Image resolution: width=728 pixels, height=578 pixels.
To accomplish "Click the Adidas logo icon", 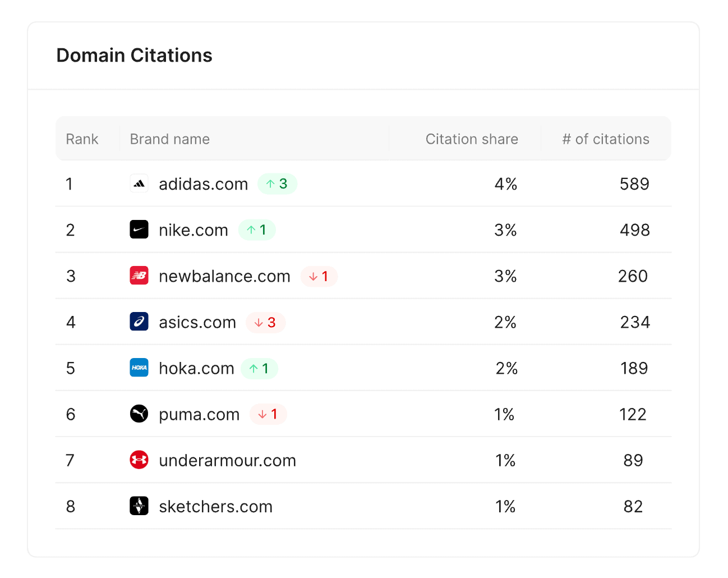I will (139, 184).
